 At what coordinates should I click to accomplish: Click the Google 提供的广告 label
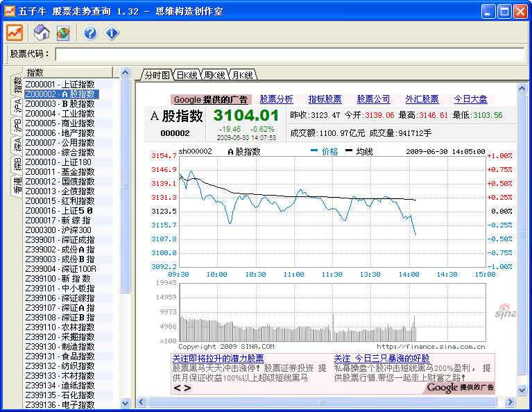pyautogui.click(x=211, y=99)
